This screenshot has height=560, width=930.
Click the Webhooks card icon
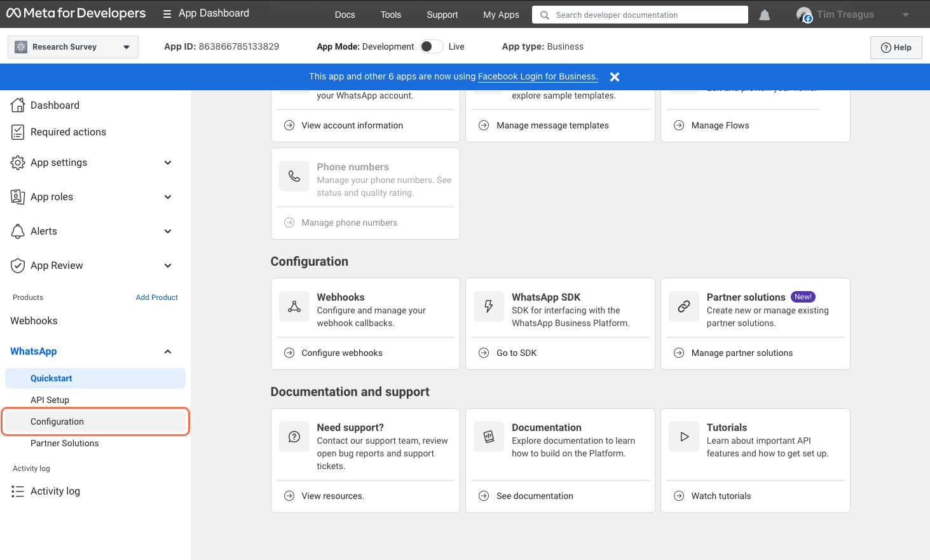(294, 307)
